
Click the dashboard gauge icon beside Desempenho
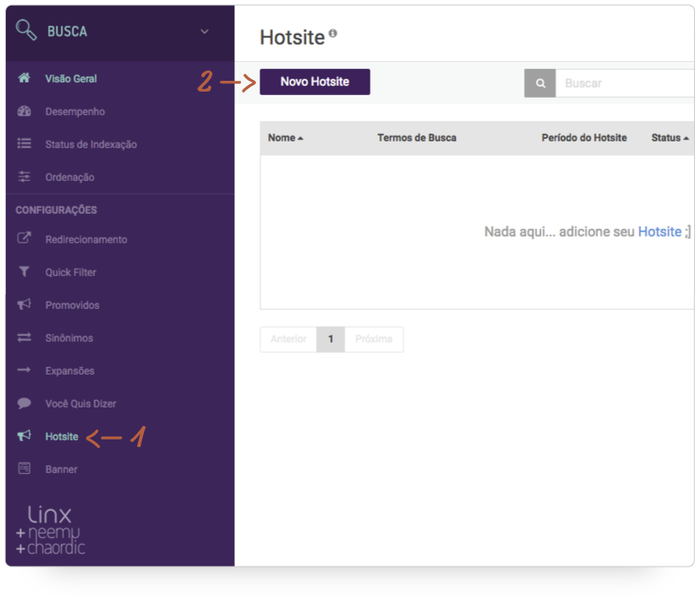coord(24,111)
